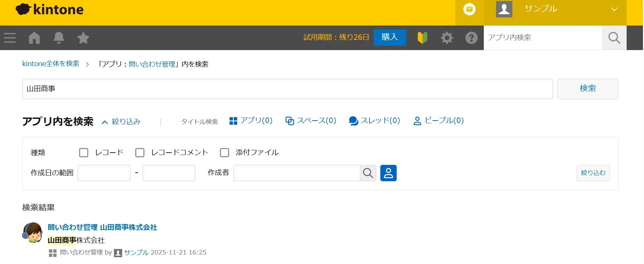Open bookmarks via the star icon
This screenshot has width=644, height=264.
tap(83, 38)
